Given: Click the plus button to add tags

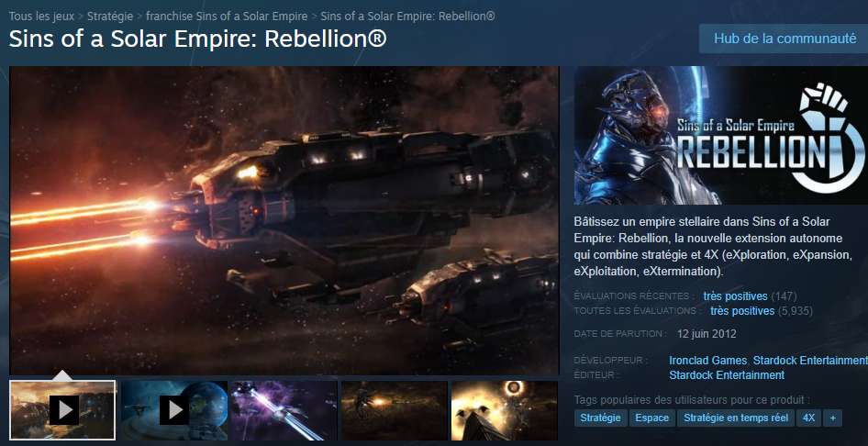Looking at the screenshot, I should point(832,418).
